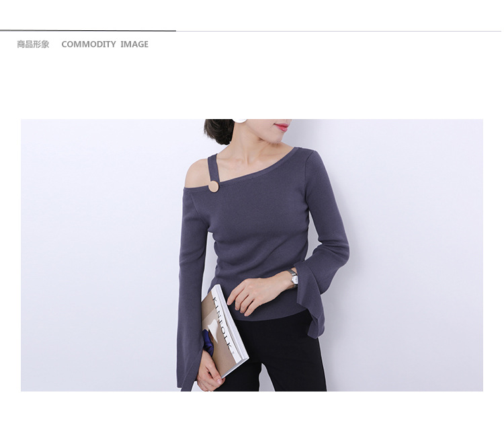Click the dark section of header divider line

coord(88,30)
